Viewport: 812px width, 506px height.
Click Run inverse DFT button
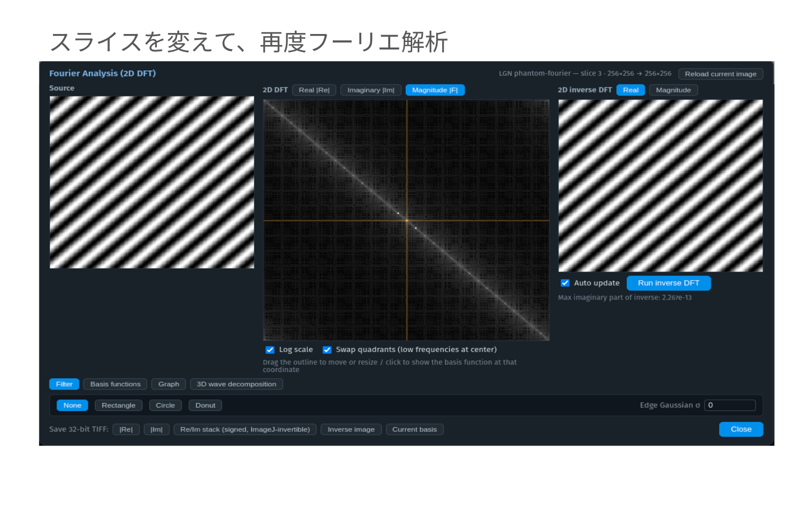[x=669, y=283]
